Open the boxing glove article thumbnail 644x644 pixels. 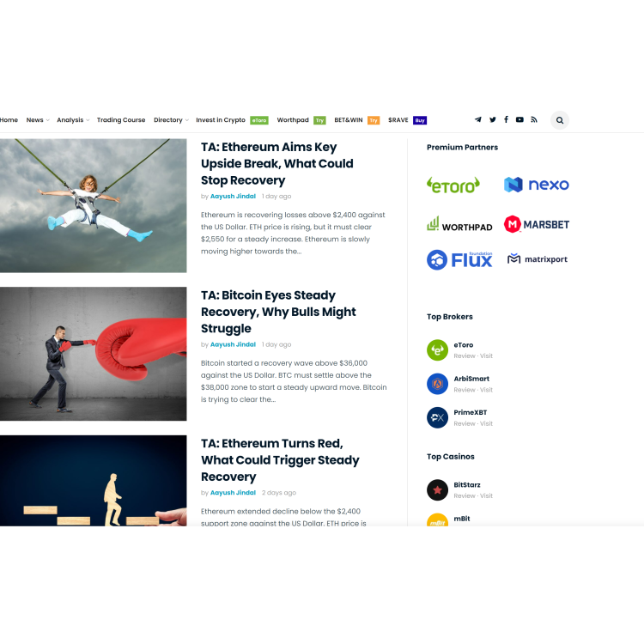point(94,354)
